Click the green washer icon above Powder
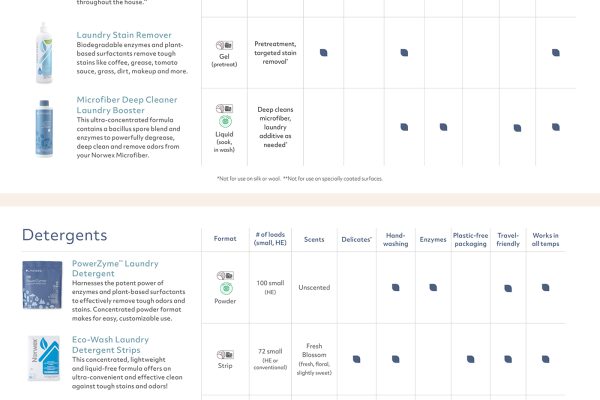600x400 pixels. pos(224,288)
